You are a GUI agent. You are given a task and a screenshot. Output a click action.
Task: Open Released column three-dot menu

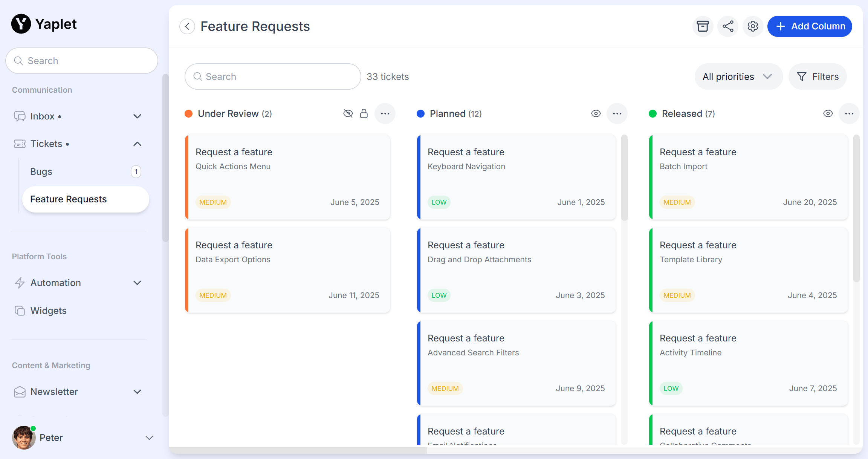849,113
